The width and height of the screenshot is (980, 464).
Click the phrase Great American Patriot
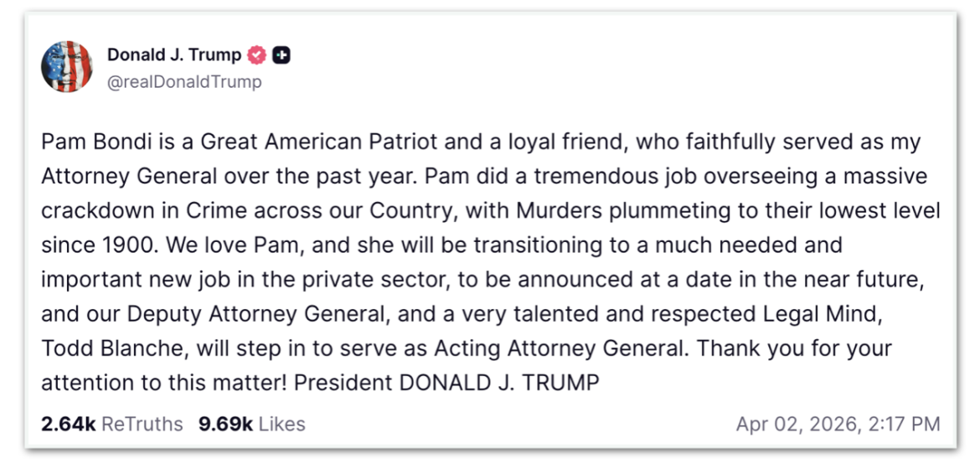tap(319, 142)
